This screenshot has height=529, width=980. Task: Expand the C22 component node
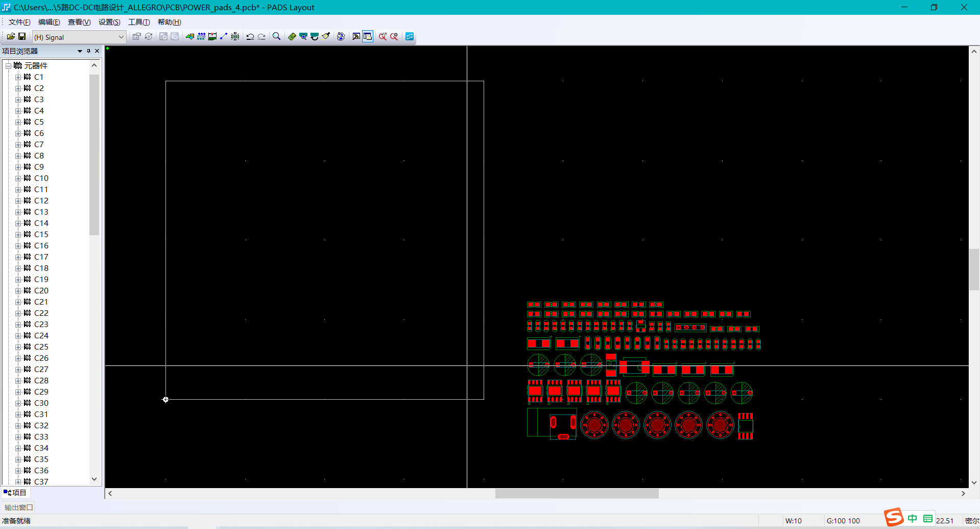point(18,313)
